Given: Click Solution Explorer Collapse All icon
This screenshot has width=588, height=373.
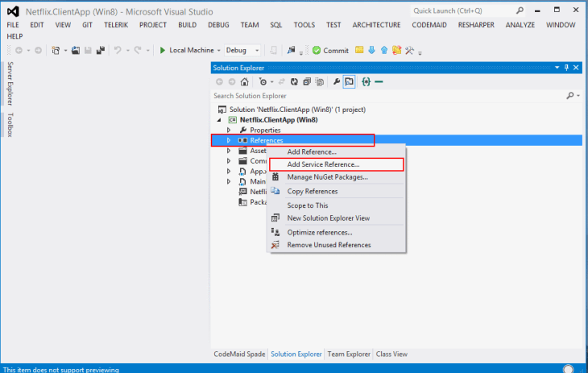Looking at the screenshot, I should click(x=307, y=82).
